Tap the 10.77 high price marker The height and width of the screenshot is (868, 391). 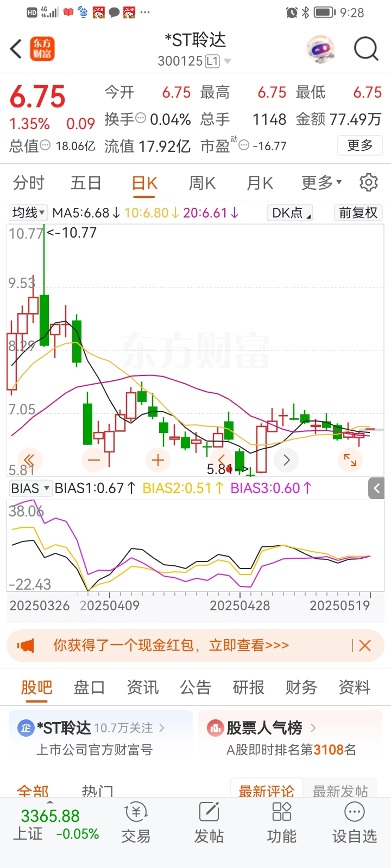(x=72, y=233)
